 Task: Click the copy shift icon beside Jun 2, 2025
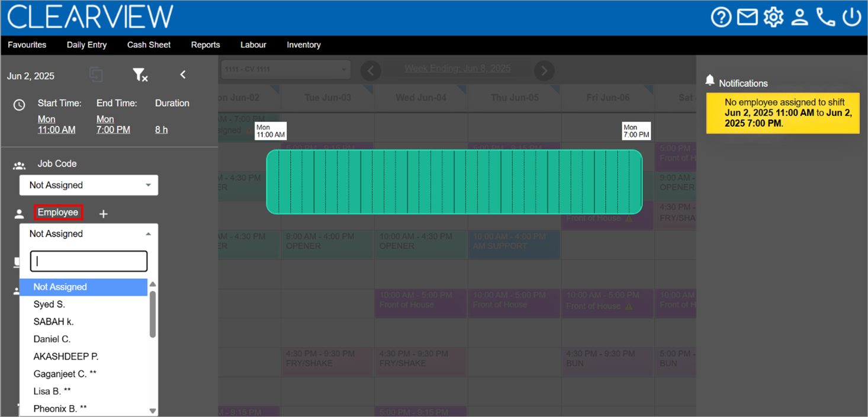pyautogui.click(x=96, y=75)
